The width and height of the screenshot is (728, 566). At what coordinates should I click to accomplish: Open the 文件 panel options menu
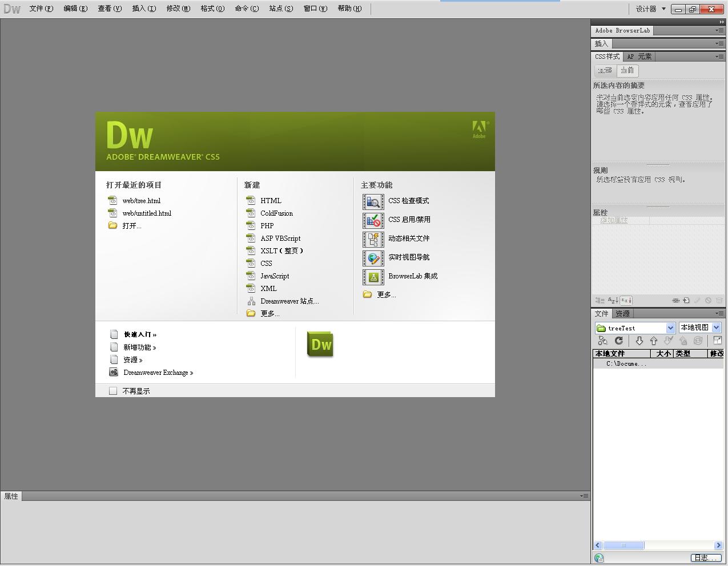[720, 314]
